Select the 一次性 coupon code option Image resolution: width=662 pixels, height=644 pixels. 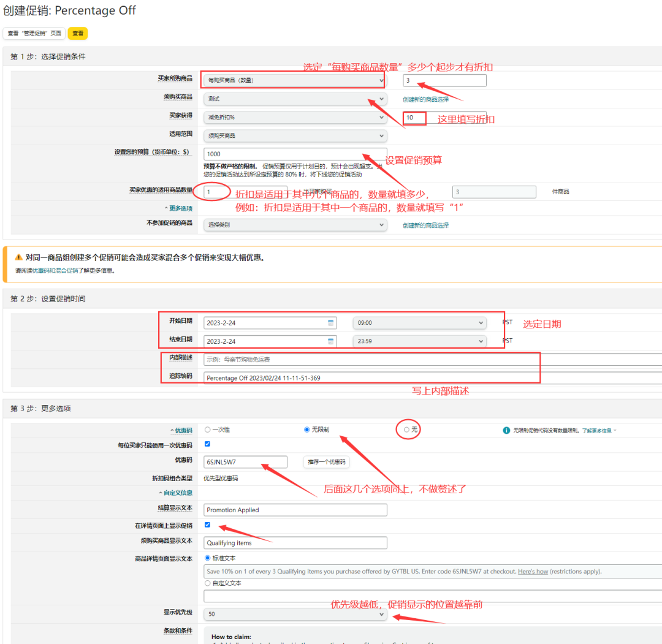(207, 430)
